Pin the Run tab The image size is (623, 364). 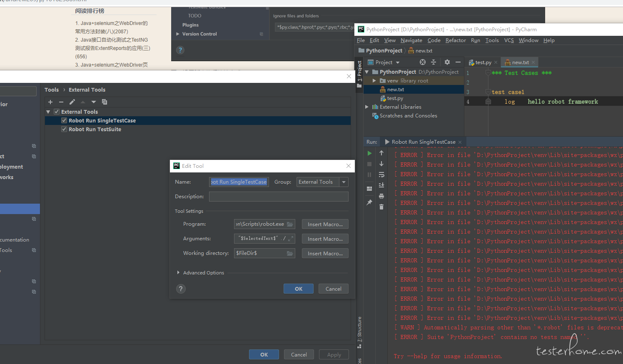pyautogui.click(x=369, y=202)
